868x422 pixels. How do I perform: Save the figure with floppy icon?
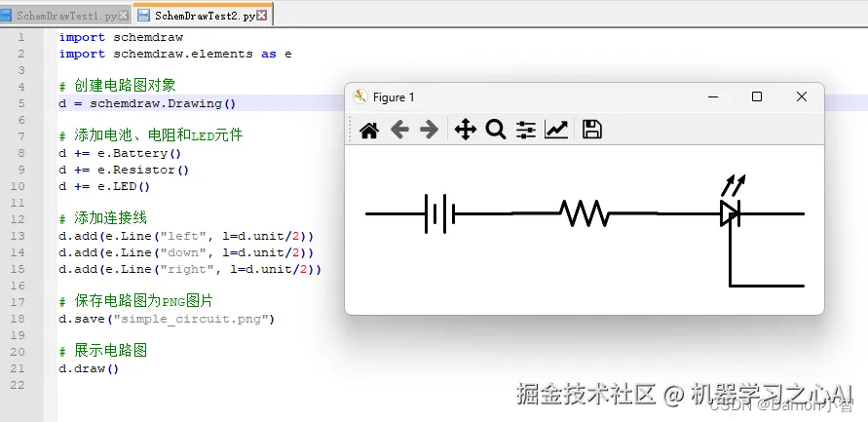[591, 130]
